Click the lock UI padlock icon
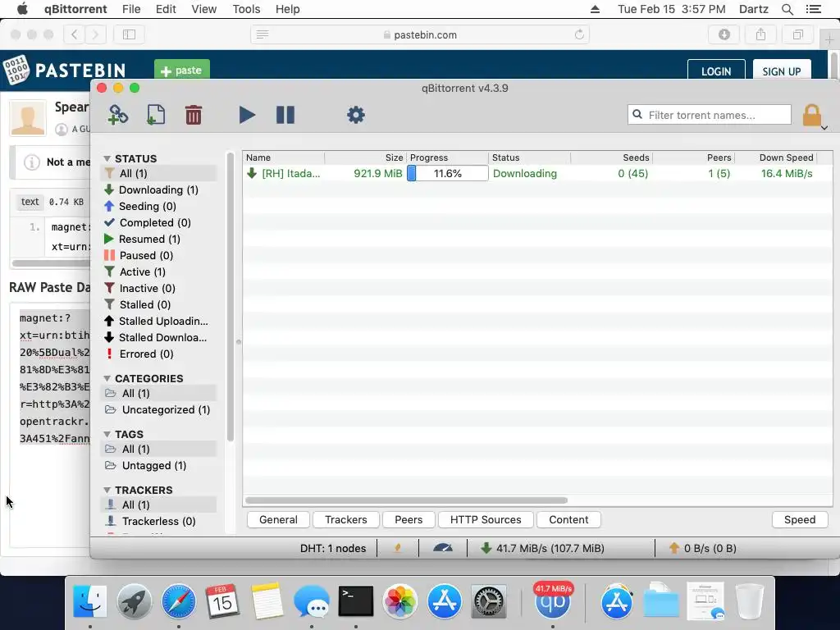 [x=811, y=115]
